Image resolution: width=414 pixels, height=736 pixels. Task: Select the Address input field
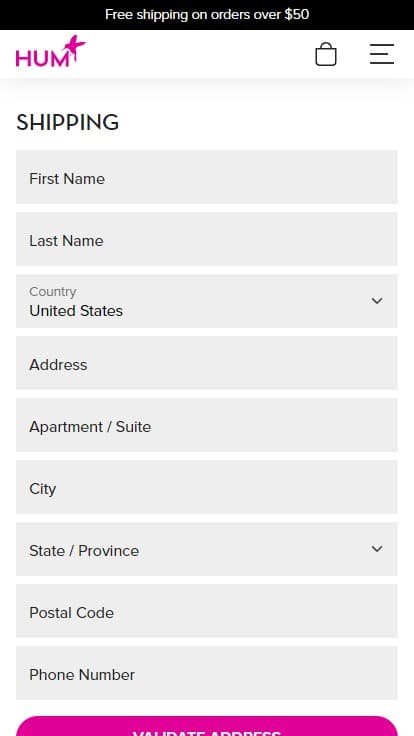tap(207, 363)
